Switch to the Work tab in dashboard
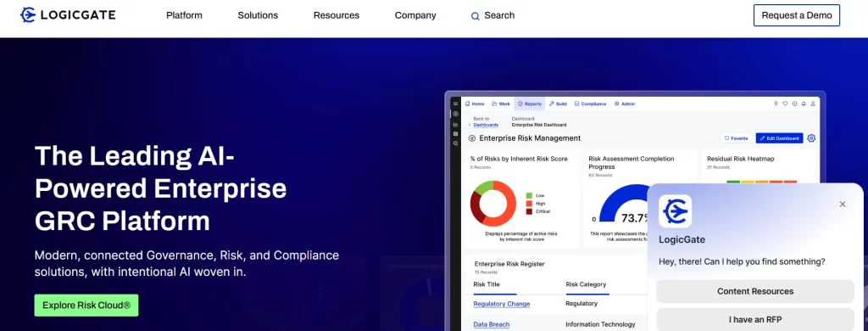Screen dimensions: 868x331 coord(501,104)
